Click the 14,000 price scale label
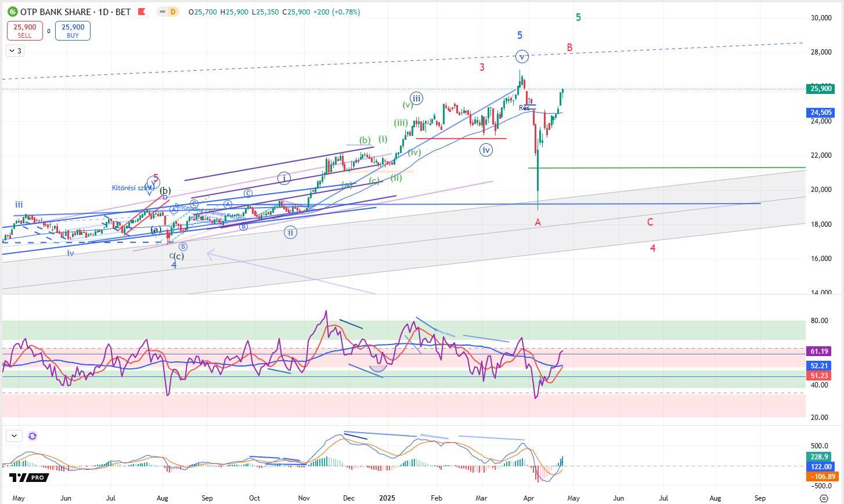Viewport: 844px width, 504px height. 821,292
